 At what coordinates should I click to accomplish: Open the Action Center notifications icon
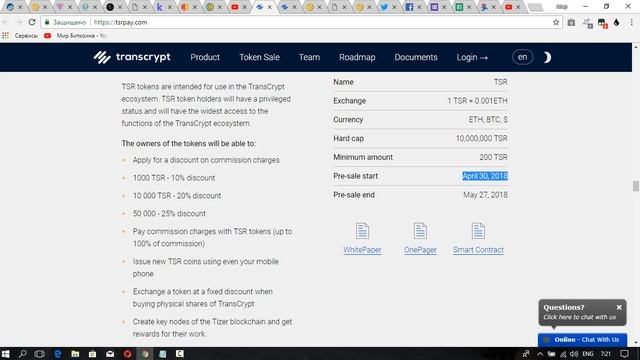(x=624, y=353)
